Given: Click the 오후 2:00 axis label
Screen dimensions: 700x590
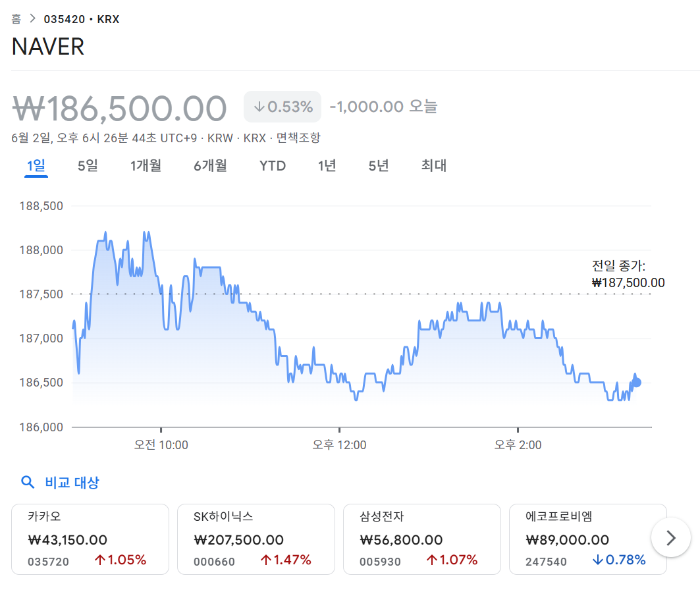Looking at the screenshot, I should (518, 445).
